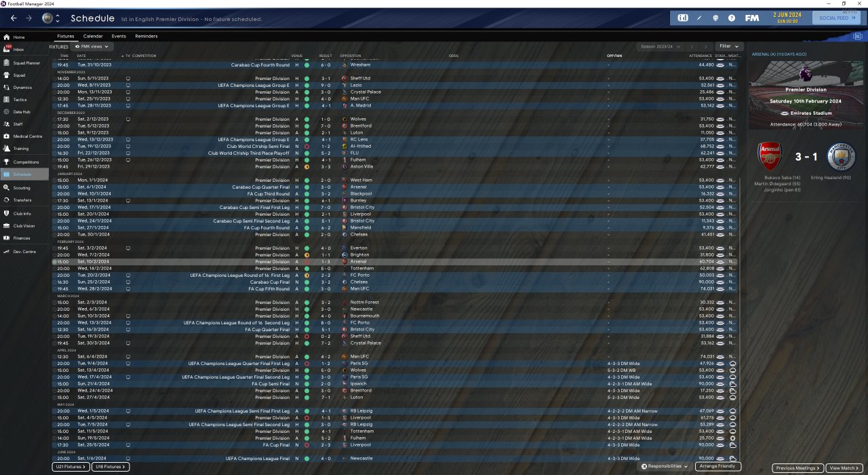Viewport: 868px width, 475px height.
Task: Click the View Match button
Action: 845,468
